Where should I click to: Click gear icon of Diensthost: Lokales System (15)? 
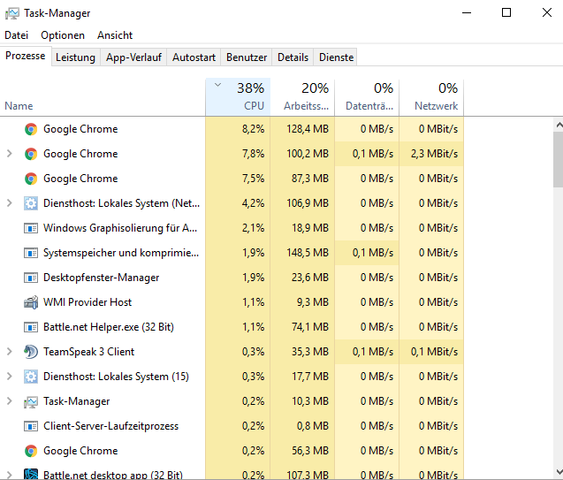pos(31,377)
